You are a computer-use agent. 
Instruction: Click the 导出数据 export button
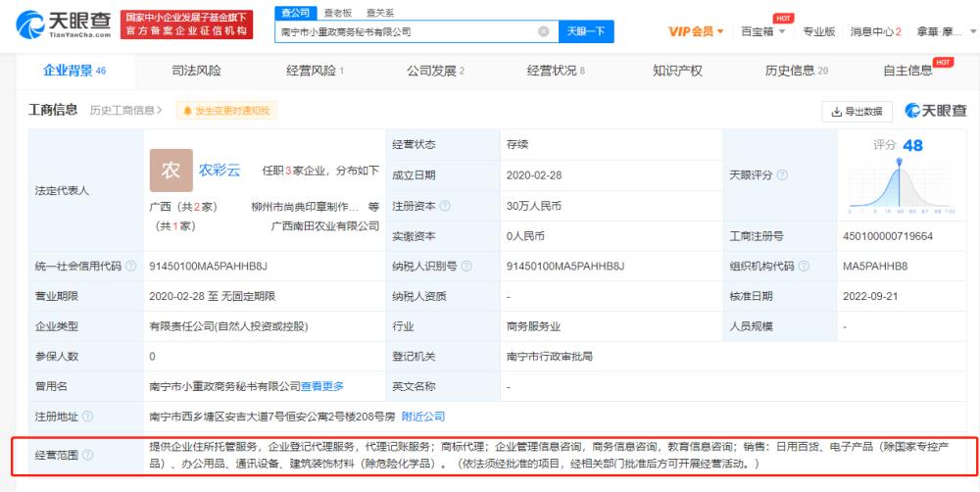[x=857, y=112]
